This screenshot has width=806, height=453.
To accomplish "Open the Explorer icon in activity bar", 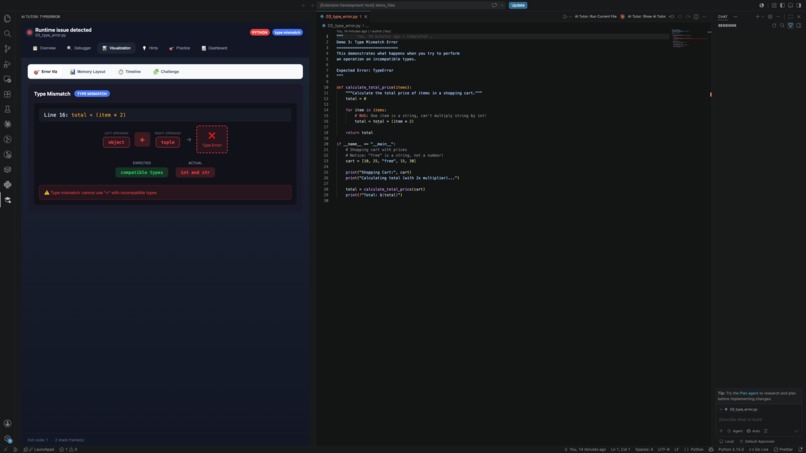I will (7, 19).
